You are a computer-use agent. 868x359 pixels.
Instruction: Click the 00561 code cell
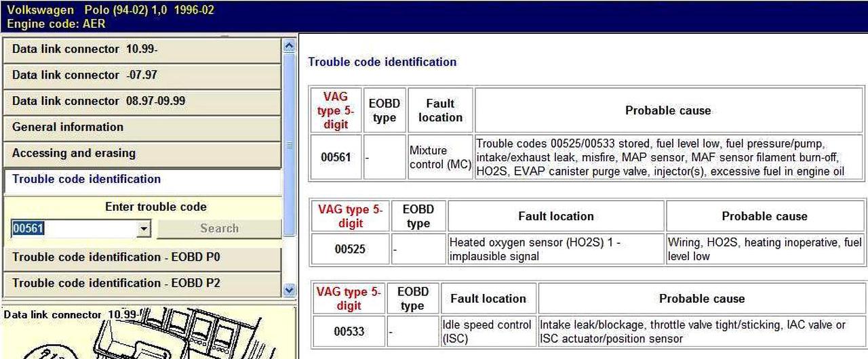[336, 157]
